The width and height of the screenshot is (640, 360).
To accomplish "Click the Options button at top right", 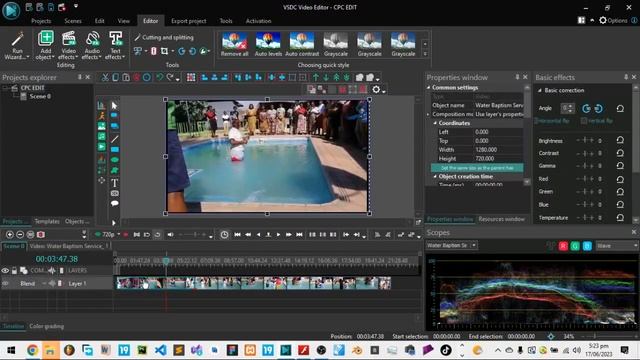I will 613,20.
